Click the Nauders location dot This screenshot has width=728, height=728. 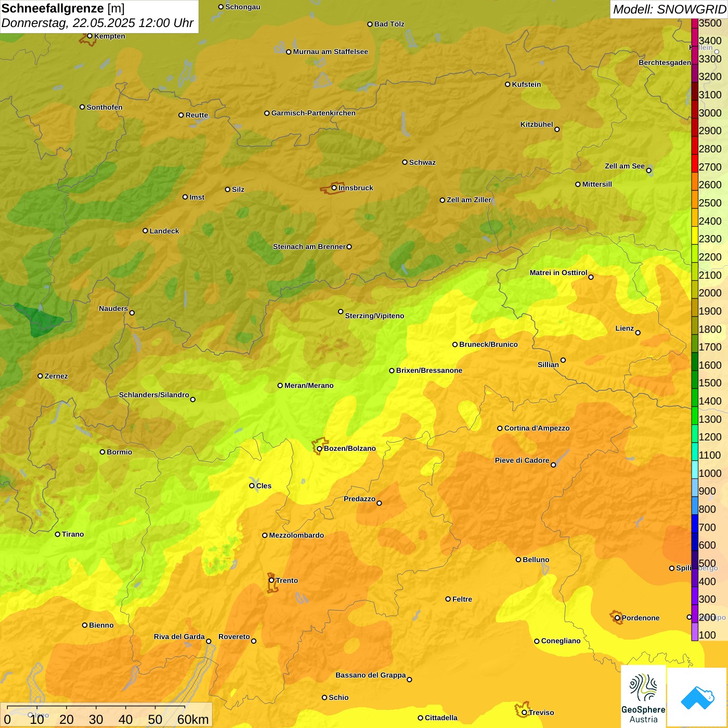(132, 313)
